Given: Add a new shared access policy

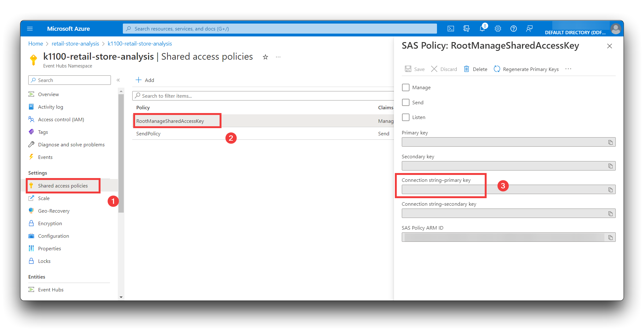Looking at the screenshot, I should [x=145, y=80].
